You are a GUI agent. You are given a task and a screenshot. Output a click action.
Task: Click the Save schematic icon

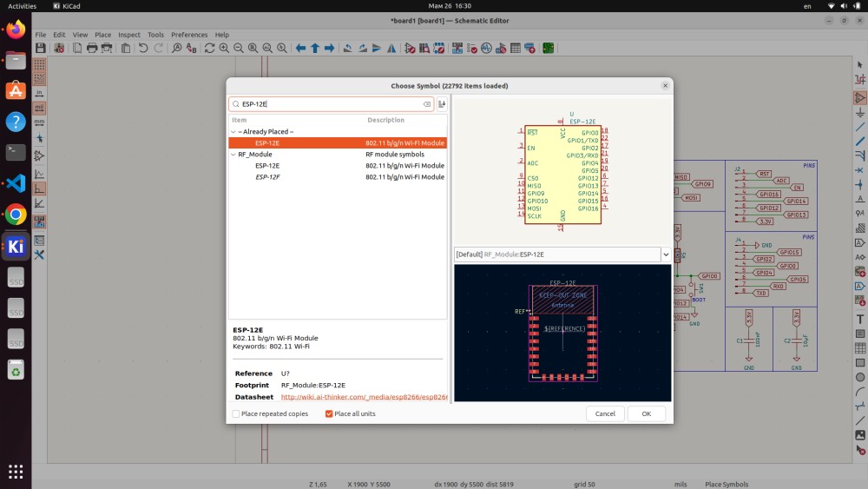coord(41,48)
